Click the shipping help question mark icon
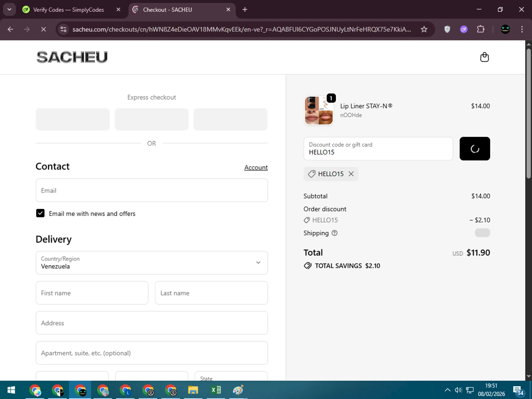The image size is (532, 399). pos(334,233)
